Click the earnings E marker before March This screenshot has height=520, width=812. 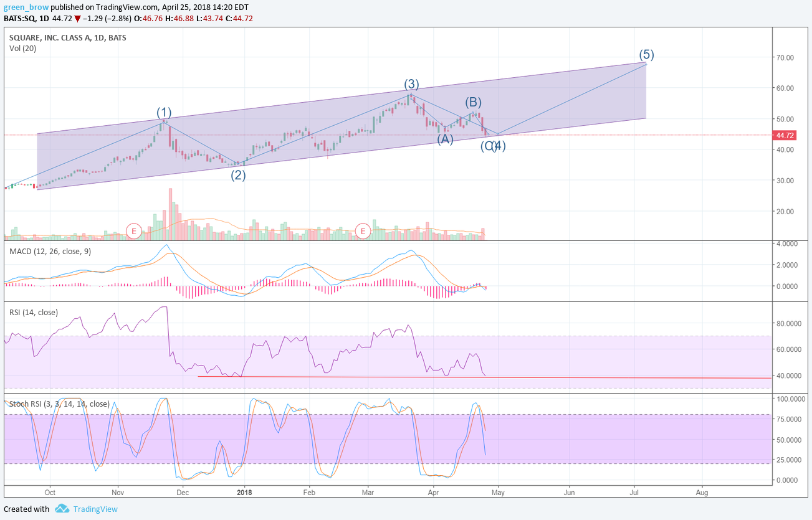click(x=363, y=231)
